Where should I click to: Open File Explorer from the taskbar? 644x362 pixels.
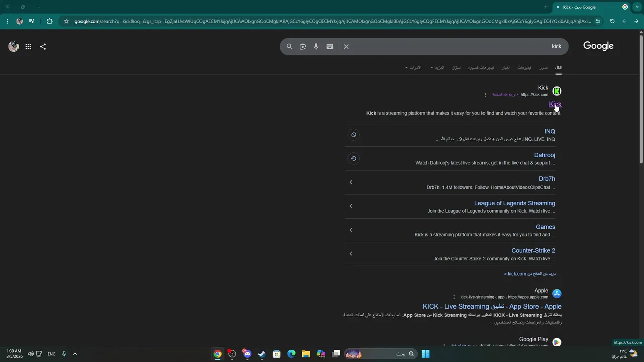(306, 354)
